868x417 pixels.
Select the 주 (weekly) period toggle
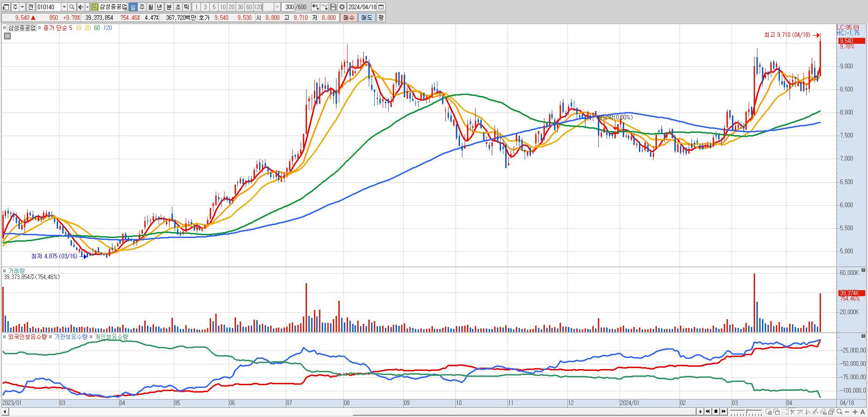(142, 7)
